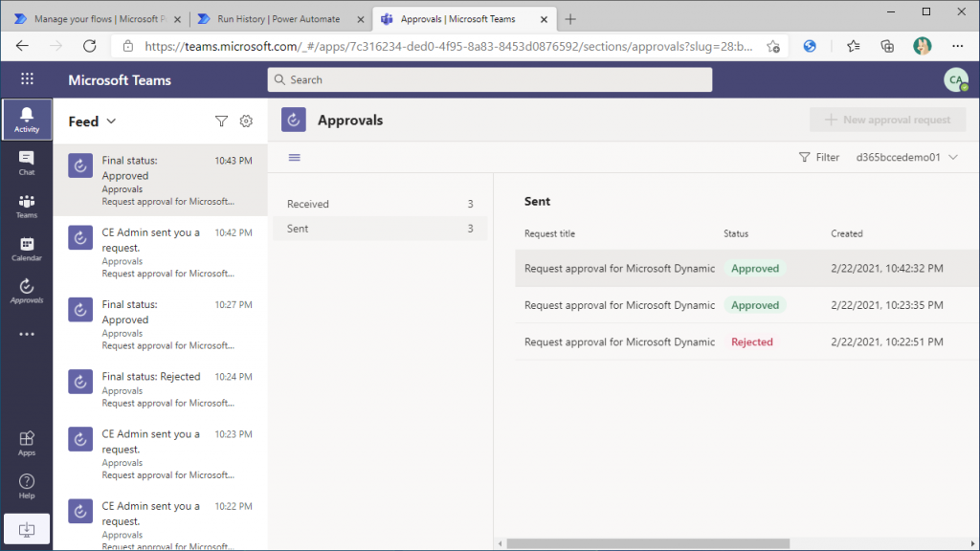Open Approvals app in the left rail
This screenshot has height=551, width=980.
point(26,291)
